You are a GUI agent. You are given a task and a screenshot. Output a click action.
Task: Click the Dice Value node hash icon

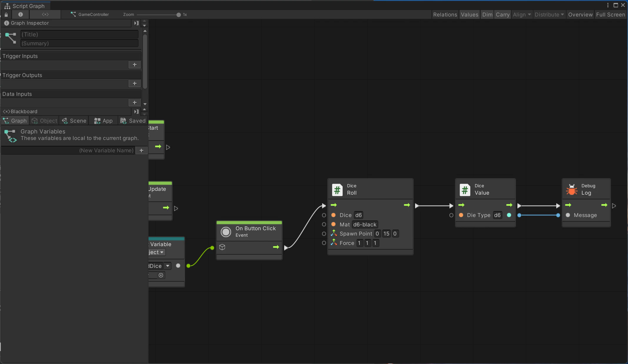click(465, 190)
